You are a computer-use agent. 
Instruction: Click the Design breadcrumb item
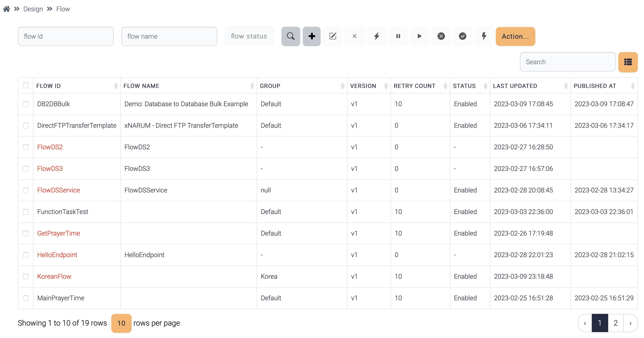pyautogui.click(x=33, y=9)
